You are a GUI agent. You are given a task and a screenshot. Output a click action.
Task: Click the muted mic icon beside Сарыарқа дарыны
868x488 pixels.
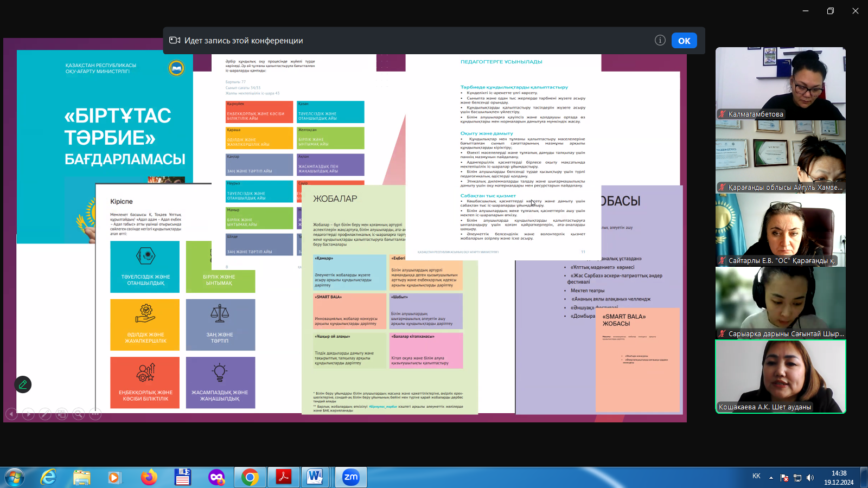722,334
